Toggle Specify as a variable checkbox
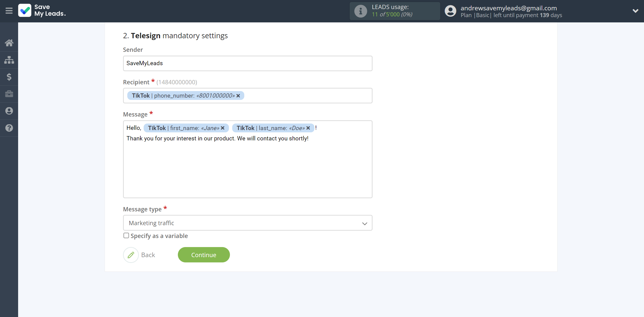Image resolution: width=644 pixels, height=317 pixels. click(x=126, y=235)
